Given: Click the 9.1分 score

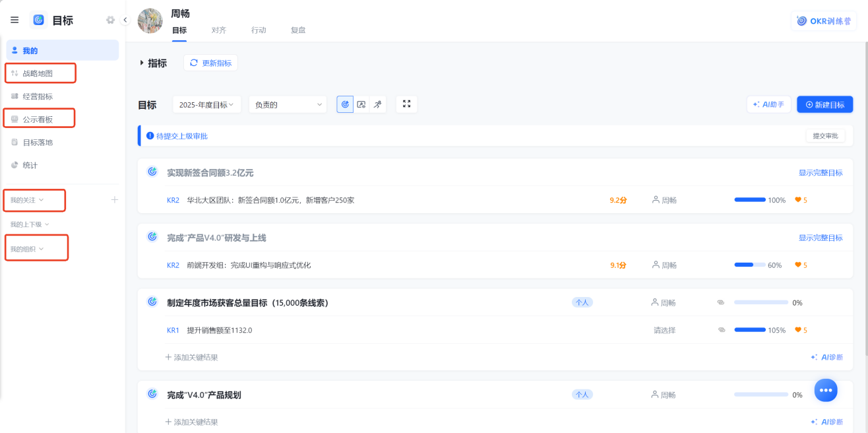Looking at the screenshot, I should pyautogui.click(x=618, y=265).
